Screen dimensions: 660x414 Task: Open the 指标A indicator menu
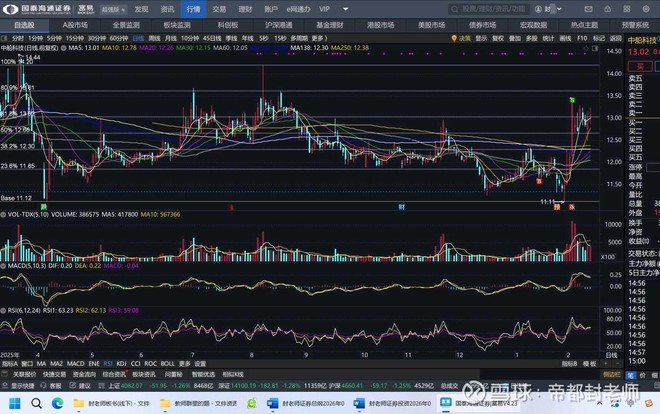(x=10, y=364)
